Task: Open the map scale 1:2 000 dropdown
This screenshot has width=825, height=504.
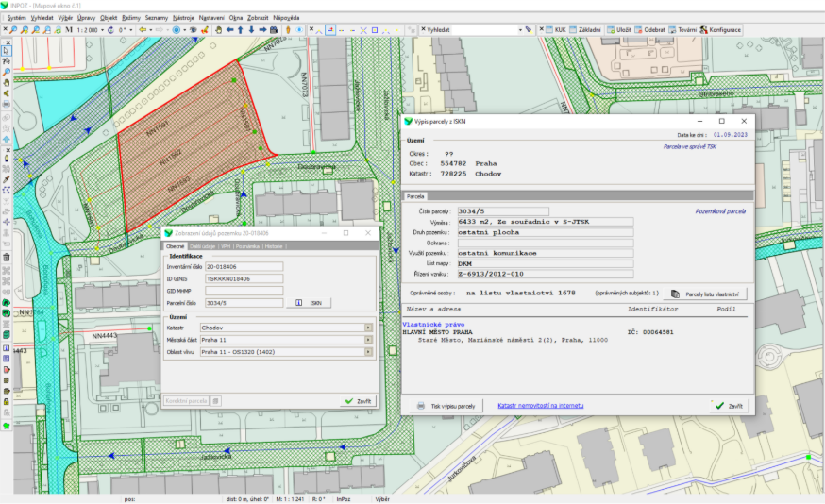Action: pos(101,30)
